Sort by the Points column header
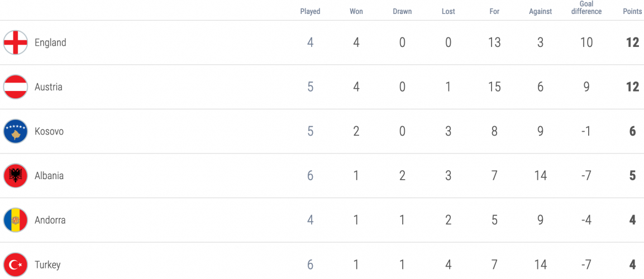This screenshot has width=644, height=279. click(632, 12)
